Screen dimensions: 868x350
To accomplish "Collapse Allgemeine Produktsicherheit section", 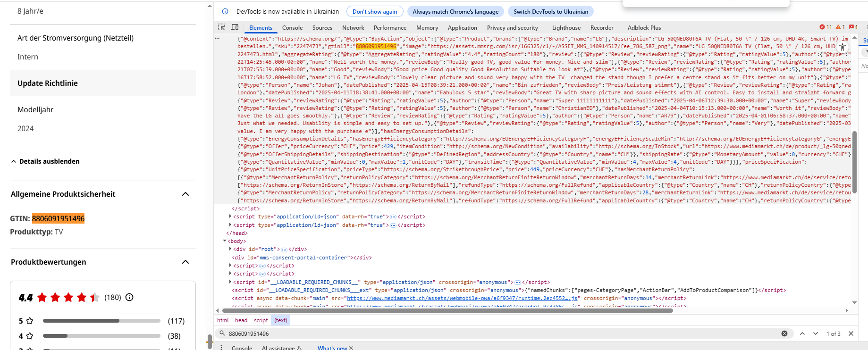I will pos(185,194).
